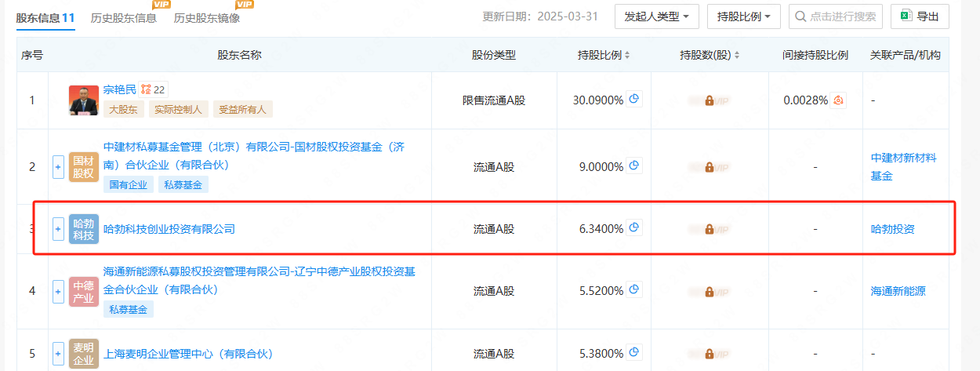Screen dimensions: 980x371
Task: Open 发起人类型 filter dropdown
Action: 657,16
